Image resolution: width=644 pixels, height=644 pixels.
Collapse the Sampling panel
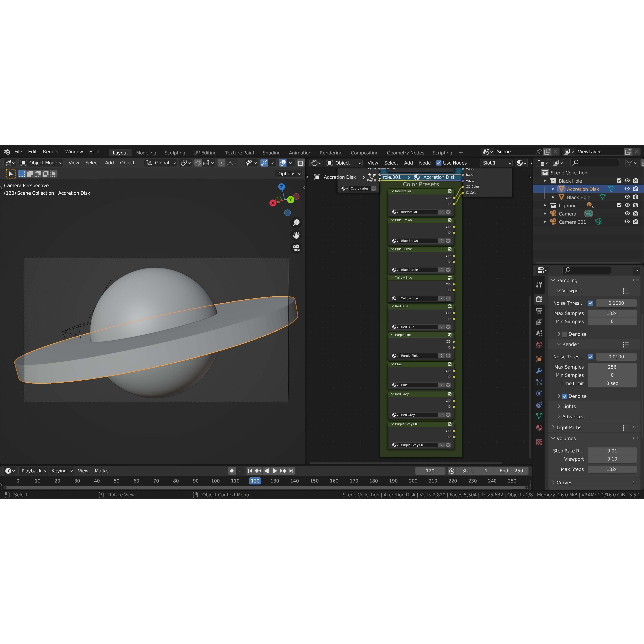pos(553,280)
